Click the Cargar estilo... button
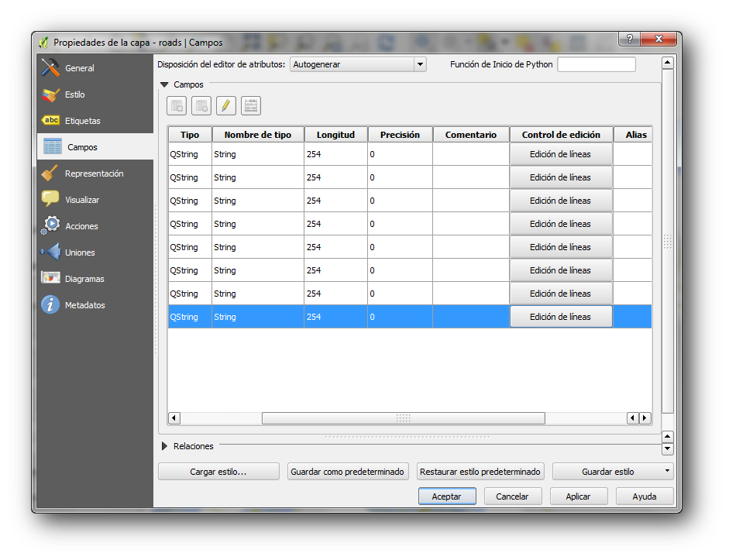729x560 pixels. tap(218, 472)
